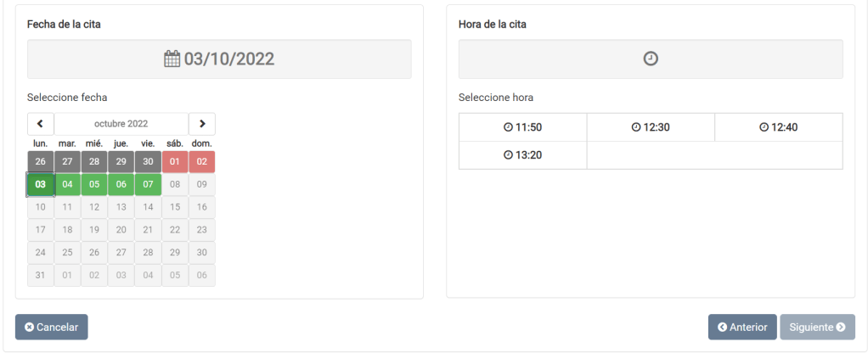Cancel the appointment booking
Screen dimensions: 868x353
51,327
